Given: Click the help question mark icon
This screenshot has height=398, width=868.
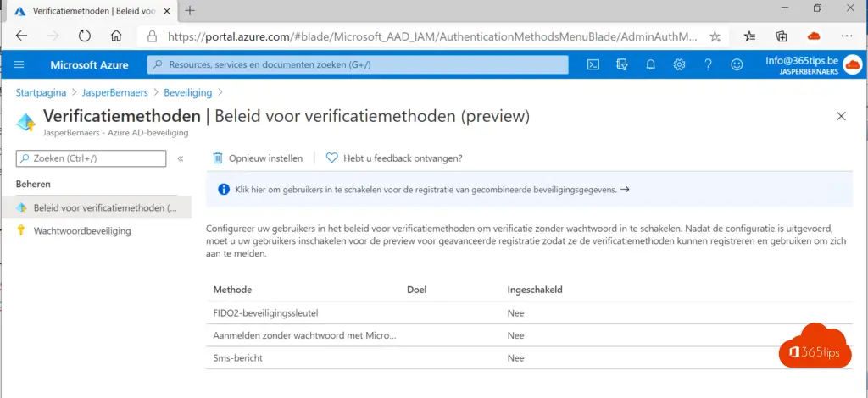Looking at the screenshot, I should click(x=708, y=64).
